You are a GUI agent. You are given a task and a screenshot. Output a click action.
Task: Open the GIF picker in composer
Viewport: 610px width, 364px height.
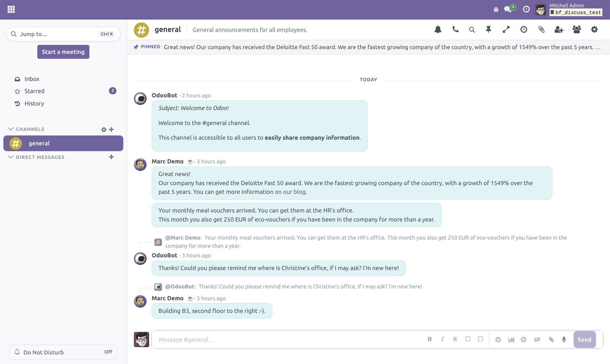click(537, 340)
